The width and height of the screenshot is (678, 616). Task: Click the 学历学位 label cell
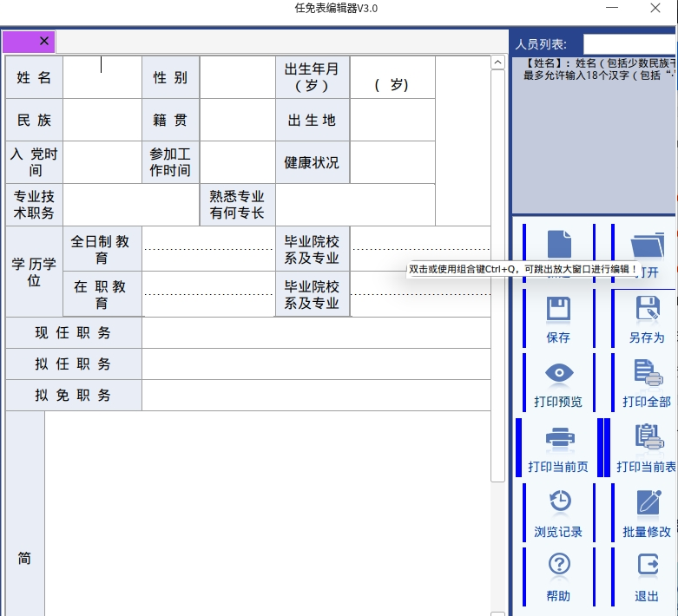coord(34,272)
